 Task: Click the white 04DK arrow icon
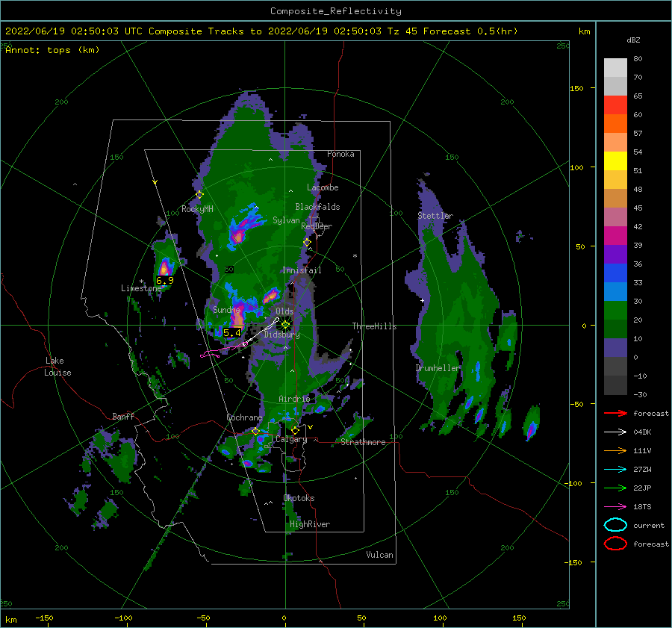tap(615, 432)
